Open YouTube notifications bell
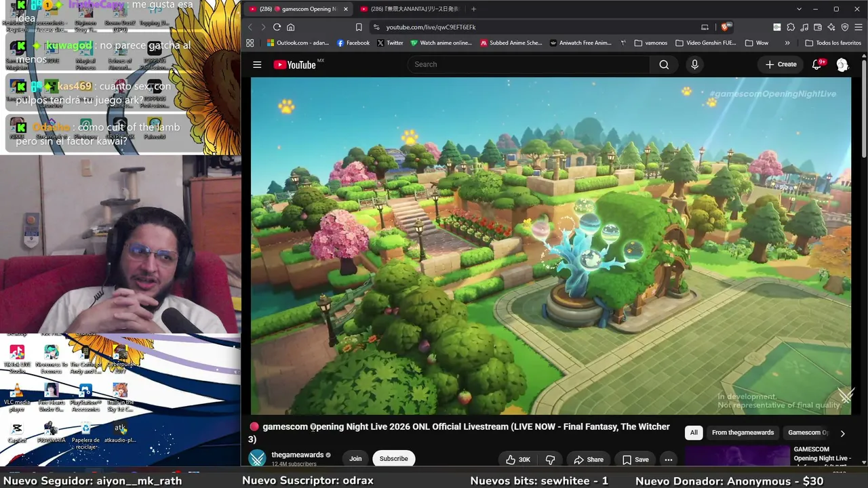Viewport: 868px width, 488px height. tap(817, 64)
